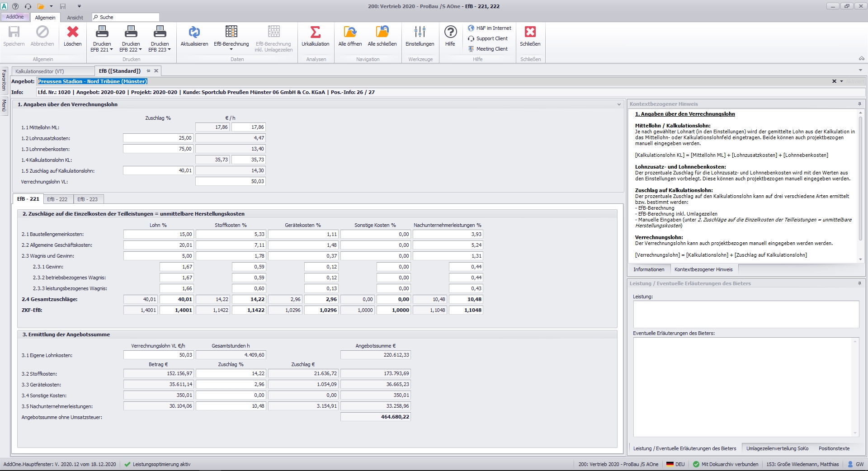The width and height of the screenshot is (868, 471).
Task: Open the Ansicht ribbon tab
Action: [75, 18]
